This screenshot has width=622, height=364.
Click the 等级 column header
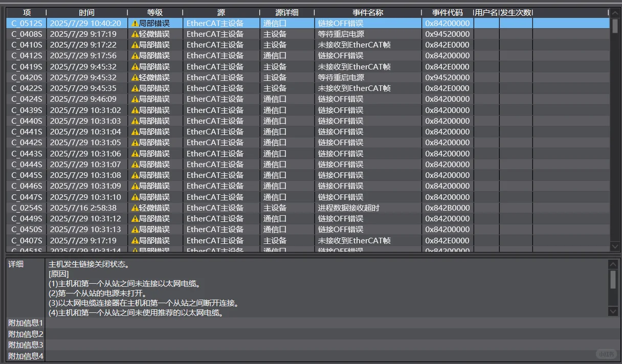[x=155, y=12]
